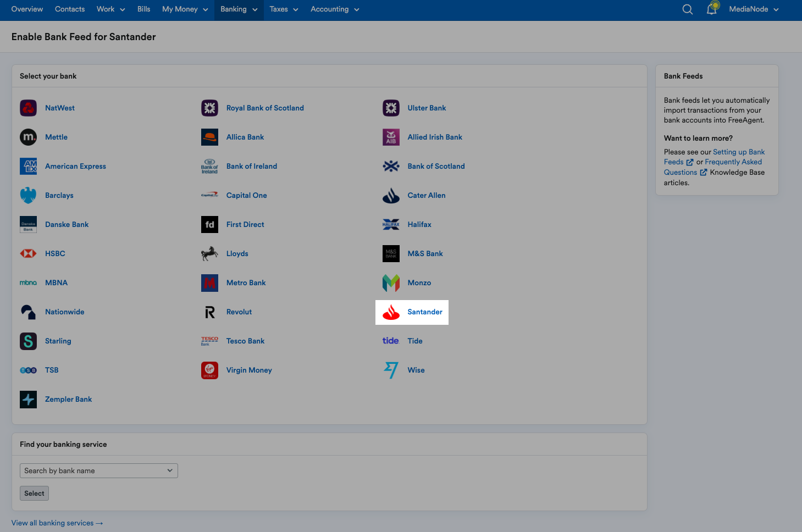Click the American Express logo icon
Image resolution: width=802 pixels, height=532 pixels.
(28, 167)
